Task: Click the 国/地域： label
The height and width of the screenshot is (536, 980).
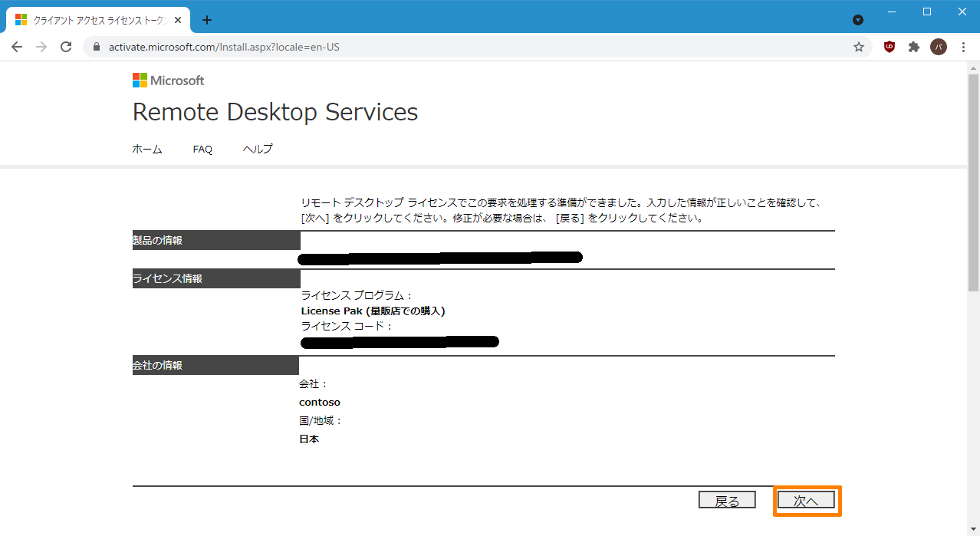Action: [x=321, y=421]
